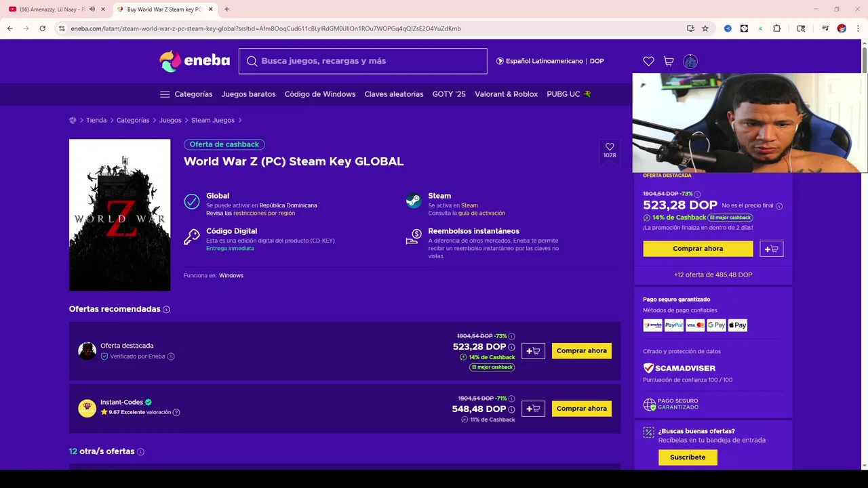
Task: Click Comprar ahora in sidebar
Action: [x=698, y=249]
